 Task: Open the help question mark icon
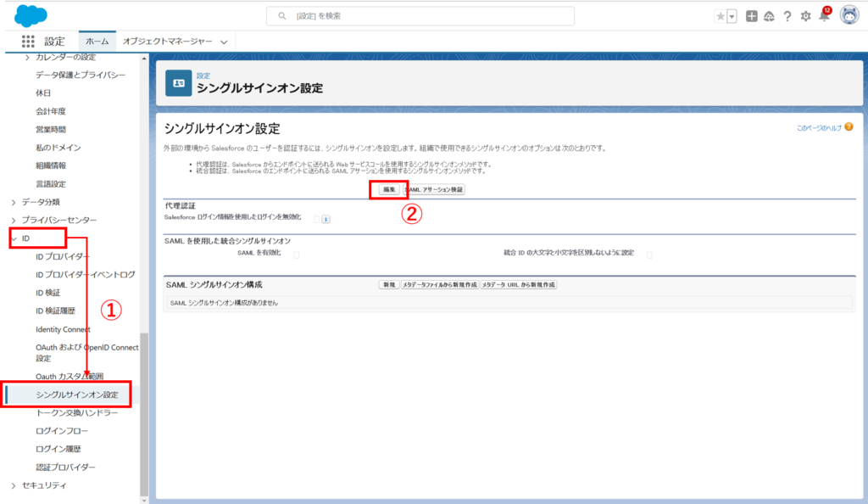[x=787, y=17]
